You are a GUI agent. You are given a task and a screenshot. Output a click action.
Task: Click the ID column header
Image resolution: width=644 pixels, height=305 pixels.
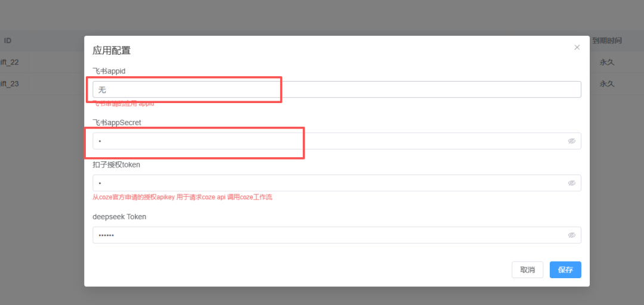point(7,41)
